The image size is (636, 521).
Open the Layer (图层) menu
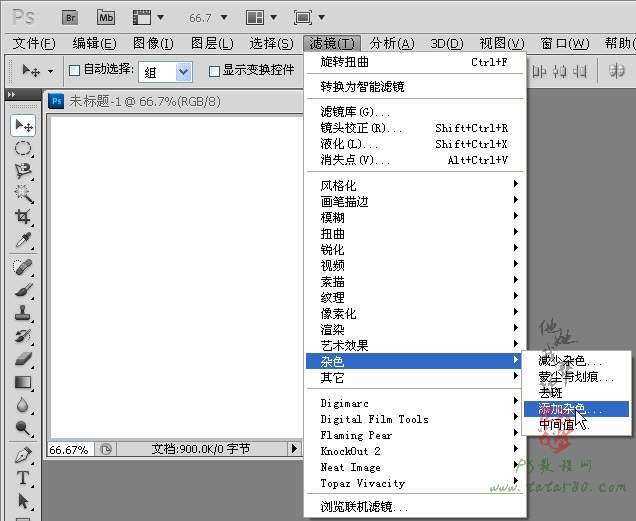tap(212, 43)
